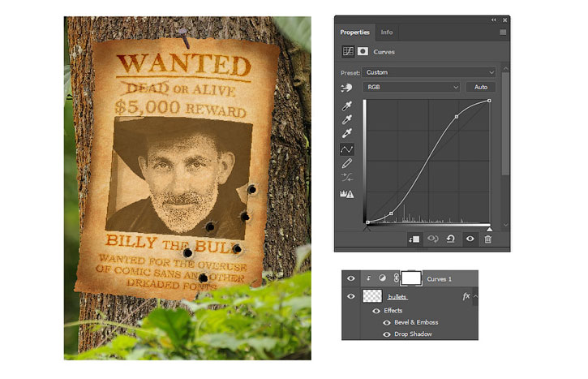The width and height of the screenshot is (588, 379).
Task: Pick the white point eyedropper
Action: pyautogui.click(x=346, y=133)
